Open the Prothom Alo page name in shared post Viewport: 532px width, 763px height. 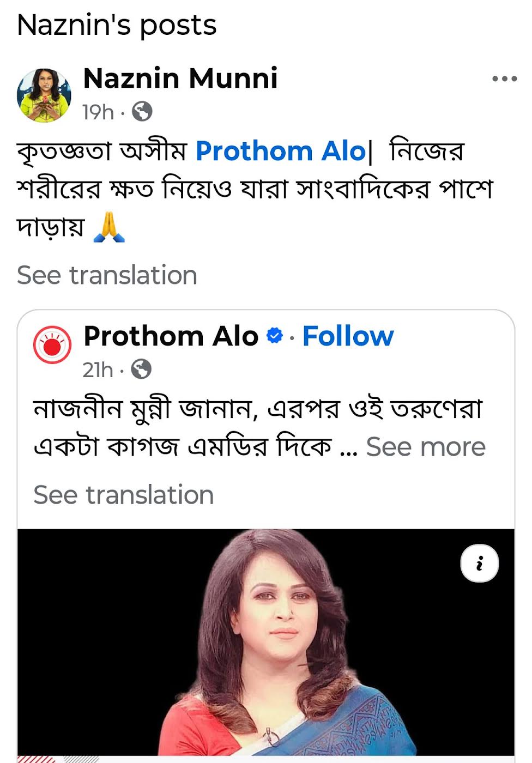tap(171, 336)
